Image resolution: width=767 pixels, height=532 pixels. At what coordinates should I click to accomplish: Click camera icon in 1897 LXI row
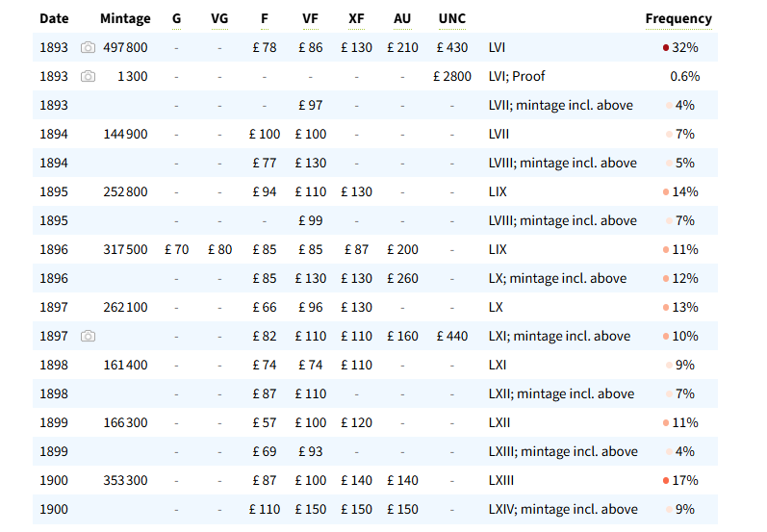(88, 336)
